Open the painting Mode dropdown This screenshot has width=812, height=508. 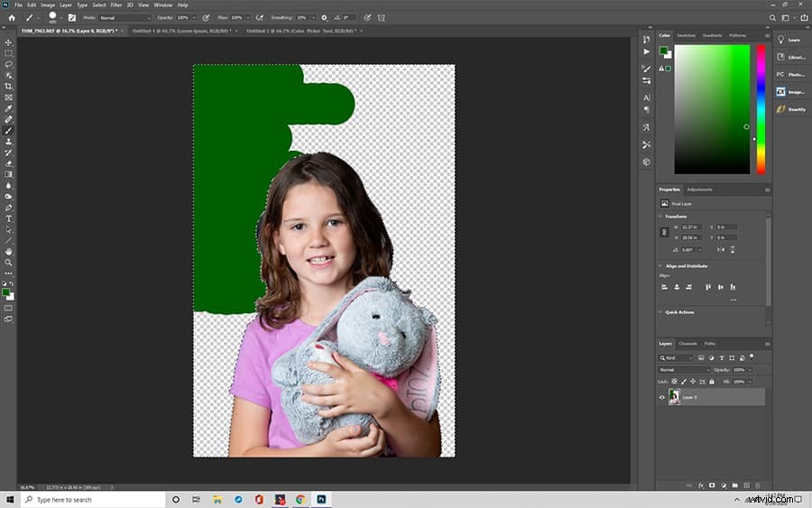[x=125, y=18]
